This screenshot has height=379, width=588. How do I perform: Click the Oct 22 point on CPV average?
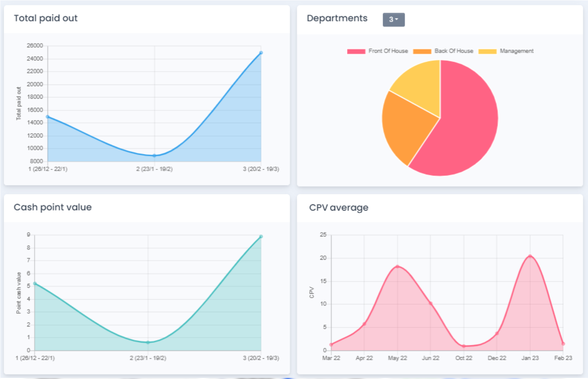[x=464, y=346]
